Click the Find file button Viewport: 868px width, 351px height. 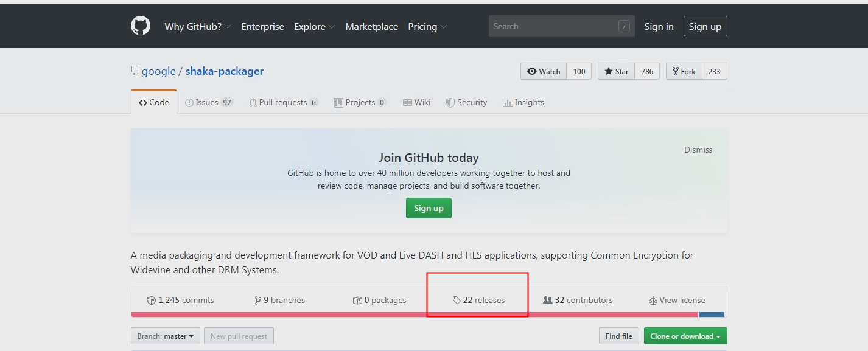(x=619, y=336)
